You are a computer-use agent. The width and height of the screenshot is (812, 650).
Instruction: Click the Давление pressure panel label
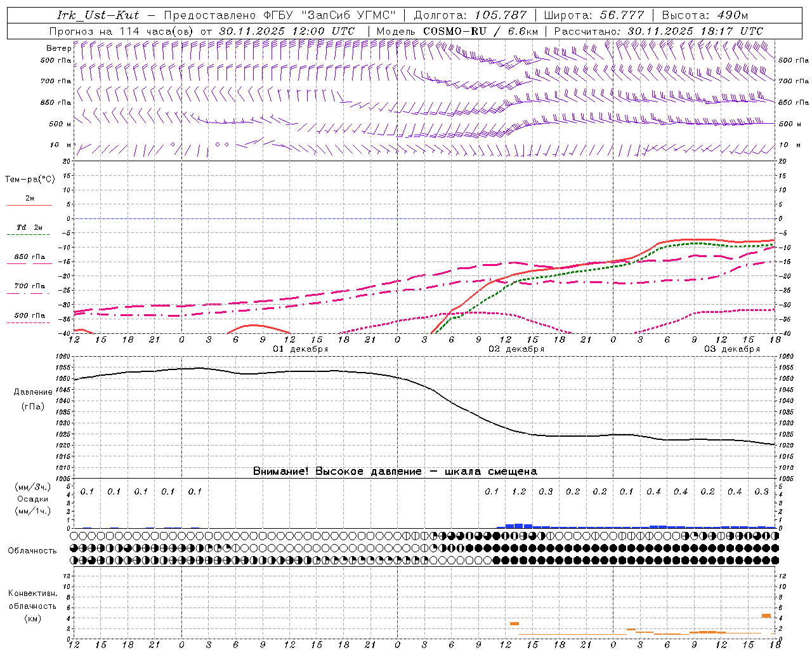tap(33, 392)
